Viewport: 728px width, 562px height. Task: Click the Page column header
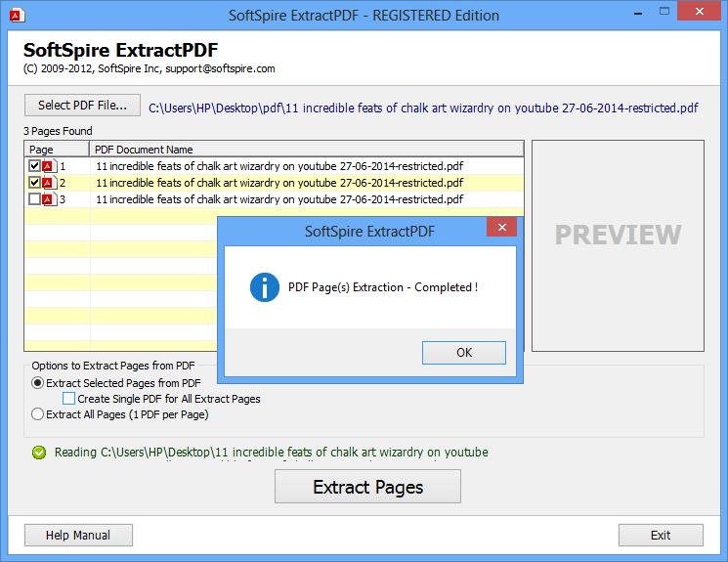coord(56,150)
